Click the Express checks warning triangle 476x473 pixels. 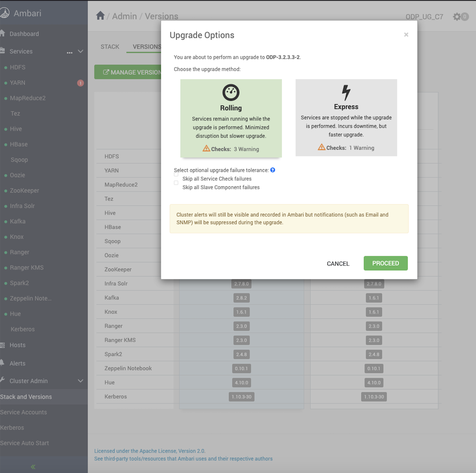click(321, 147)
